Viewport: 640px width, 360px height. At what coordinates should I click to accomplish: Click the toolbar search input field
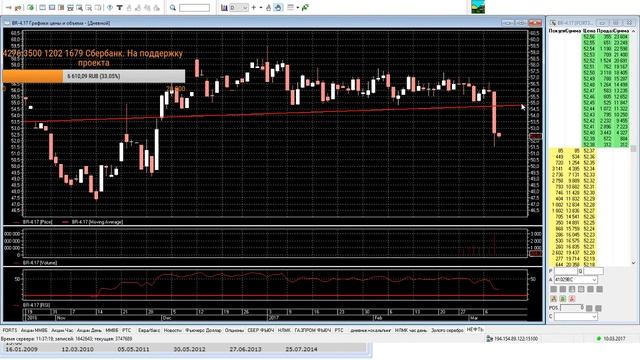pos(194,8)
